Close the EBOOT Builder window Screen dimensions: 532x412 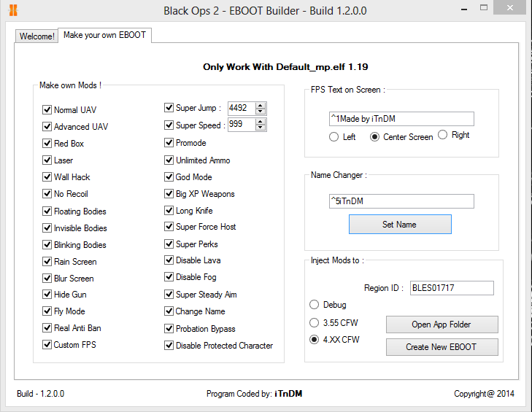pos(510,7)
